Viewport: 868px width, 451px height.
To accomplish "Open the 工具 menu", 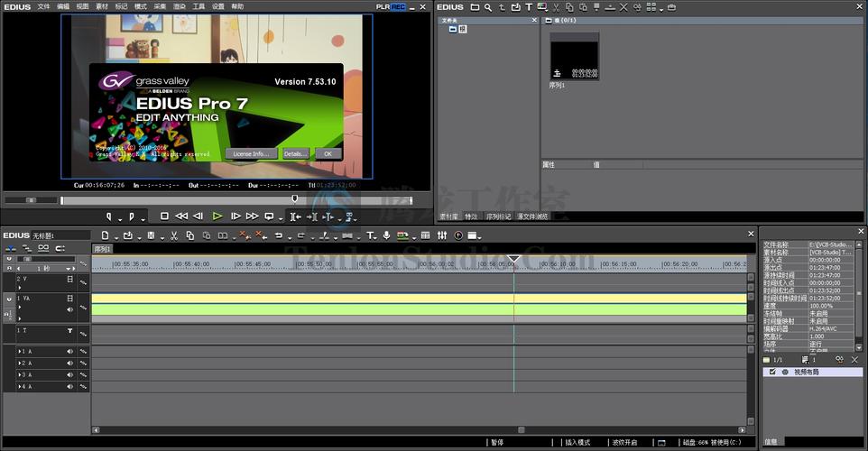I will (199, 6).
